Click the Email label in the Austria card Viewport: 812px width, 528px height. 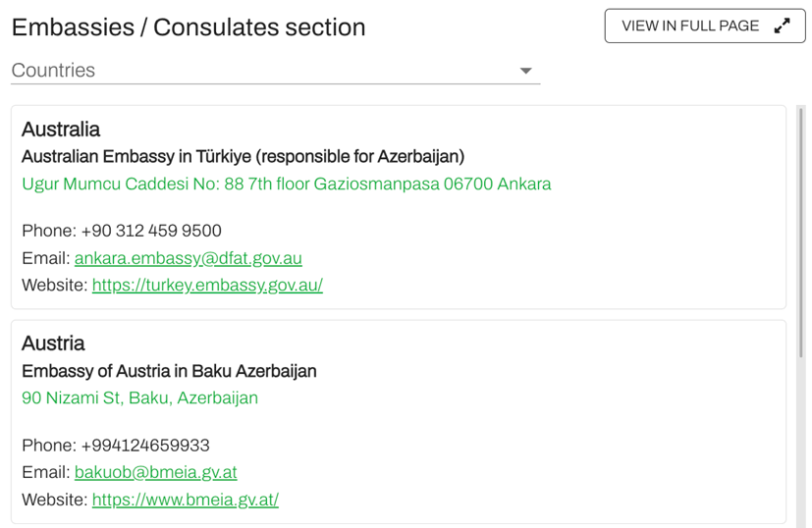[x=45, y=472]
